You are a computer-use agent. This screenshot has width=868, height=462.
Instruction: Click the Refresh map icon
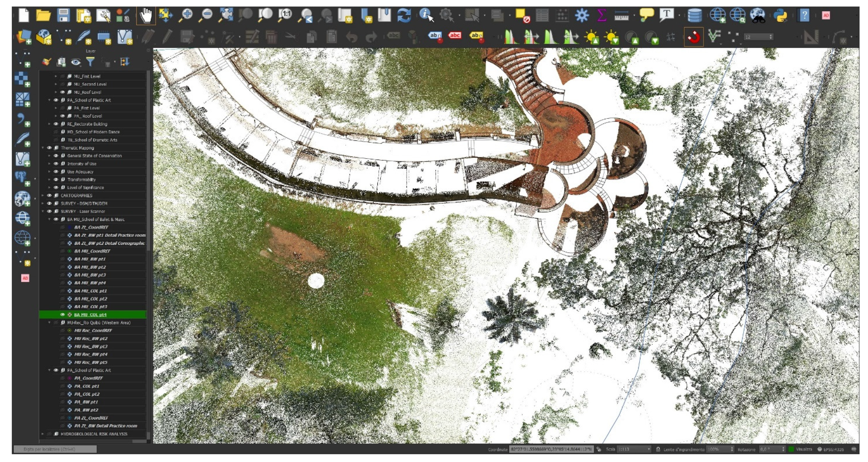(x=404, y=15)
